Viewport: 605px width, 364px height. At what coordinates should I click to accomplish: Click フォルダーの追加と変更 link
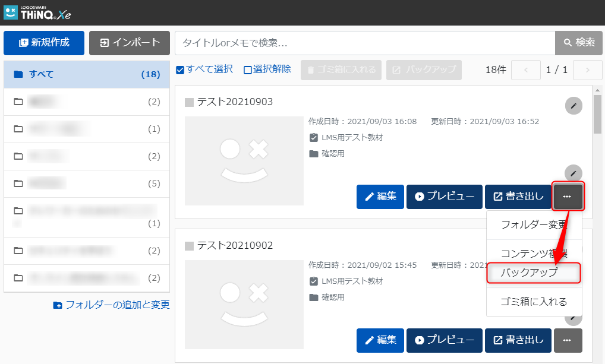112,305
